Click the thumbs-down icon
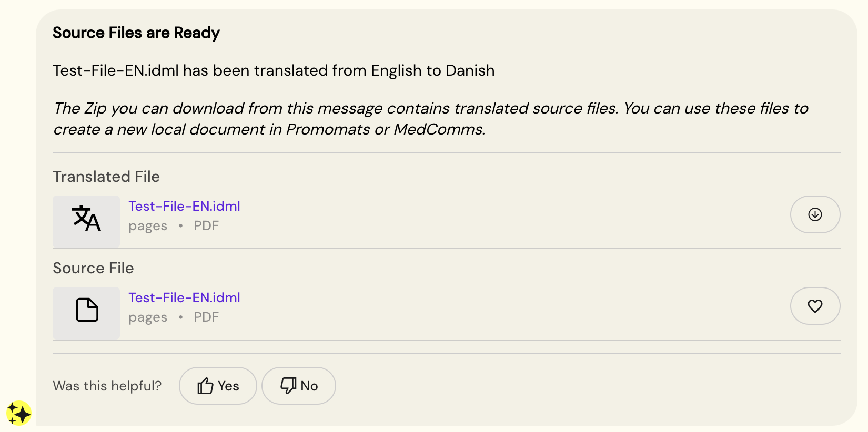 coord(288,386)
